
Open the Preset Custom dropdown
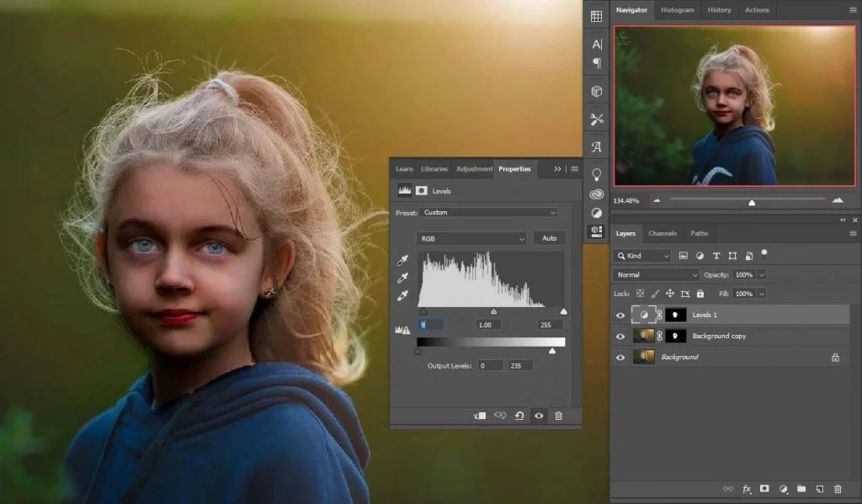[x=489, y=212]
